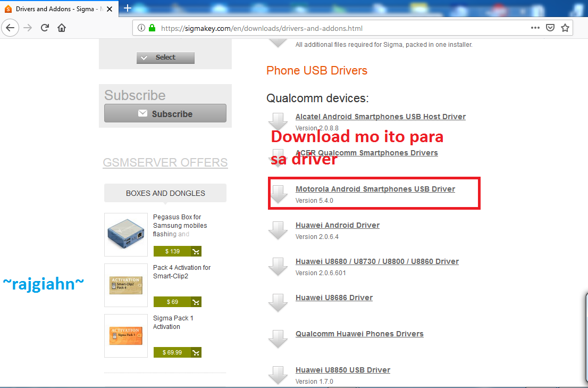The image size is (588, 388).
Task: Open Qualcomm Huawei Phones Drivers link
Action: click(359, 334)
